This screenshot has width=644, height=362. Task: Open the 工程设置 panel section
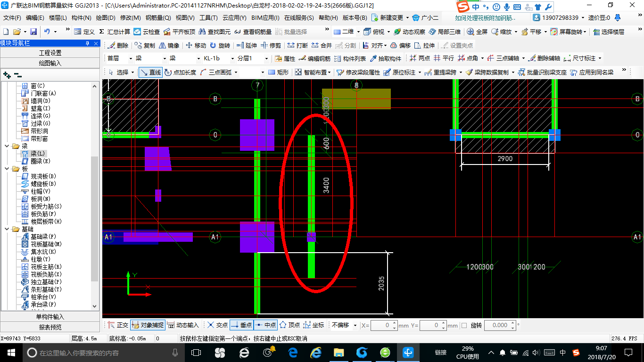[50, 53]
